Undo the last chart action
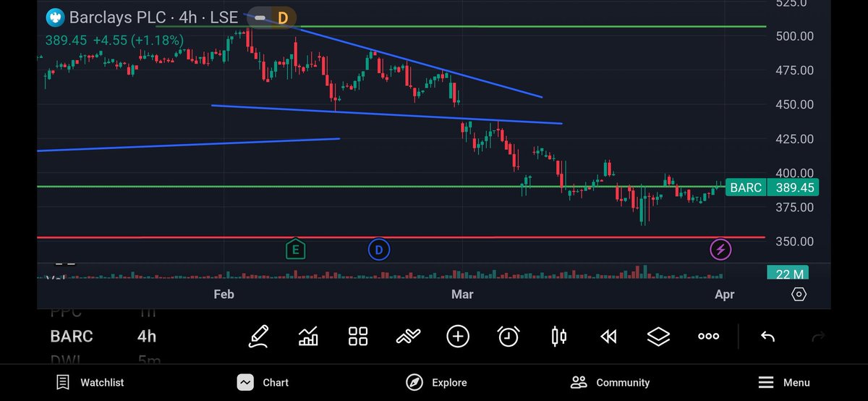This screenshot has height=401, width=868. pos(767,336)
